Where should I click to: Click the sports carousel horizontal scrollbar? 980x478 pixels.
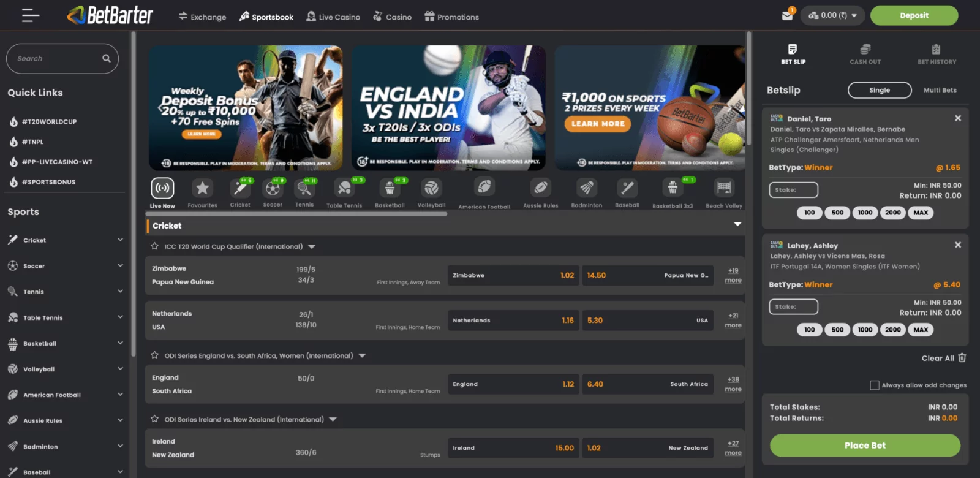297,214
